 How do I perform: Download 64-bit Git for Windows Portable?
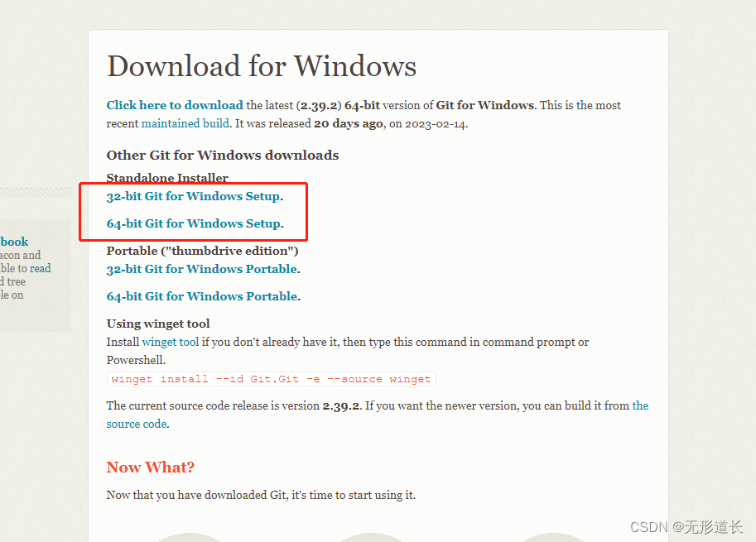coord(202,296)
